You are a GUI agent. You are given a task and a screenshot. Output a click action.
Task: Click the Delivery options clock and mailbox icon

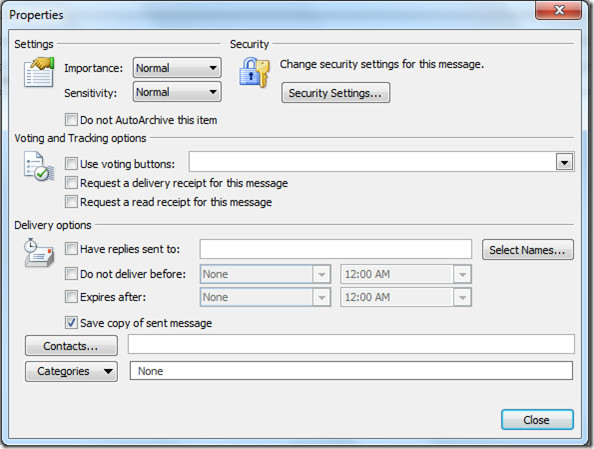click(39, 253)
